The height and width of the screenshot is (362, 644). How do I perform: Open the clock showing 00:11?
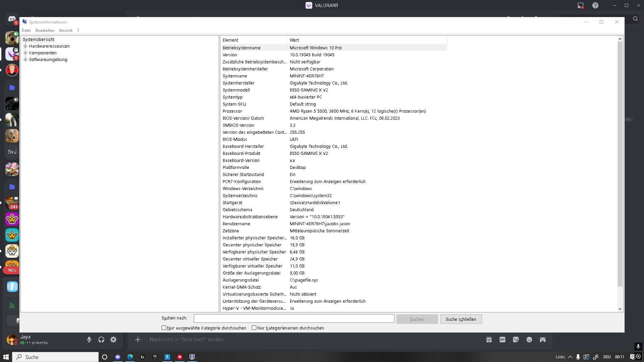pyautogui.click(x=620, y=357)
